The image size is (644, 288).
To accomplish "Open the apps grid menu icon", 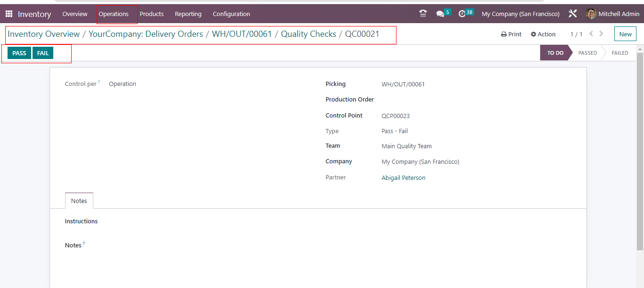I will [9, 14].
